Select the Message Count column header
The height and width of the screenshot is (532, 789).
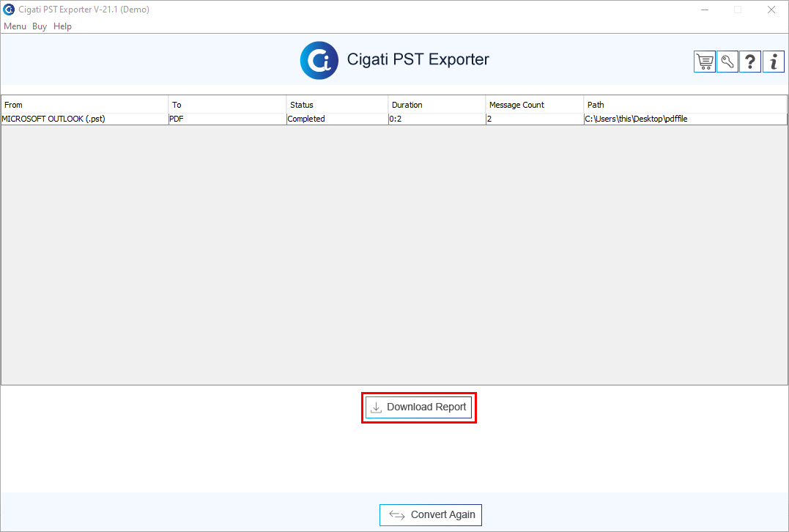click(534, 105)
